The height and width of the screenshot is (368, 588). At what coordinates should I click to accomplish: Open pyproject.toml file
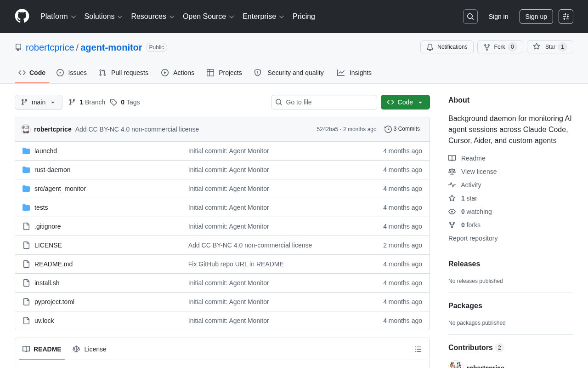click(54, 302)
